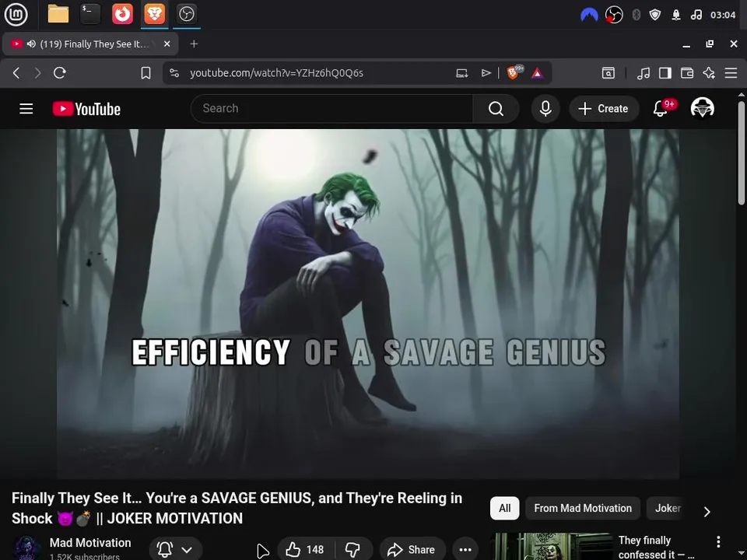Open Brave Playlist music-note toolbar icon
Viewport: 747px width, 560px height.
point(644,73)
